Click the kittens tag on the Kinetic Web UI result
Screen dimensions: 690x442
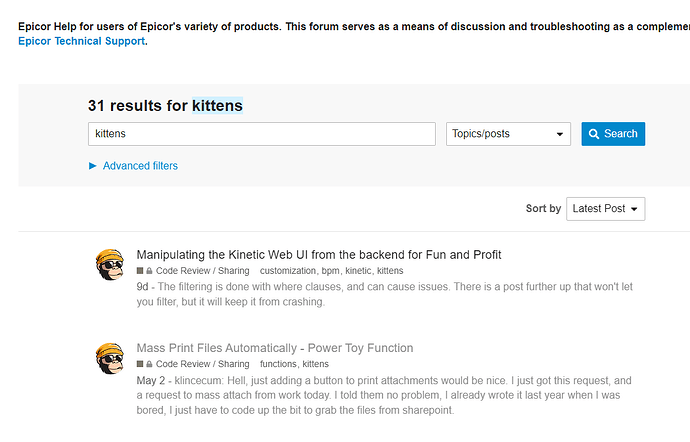391,271
